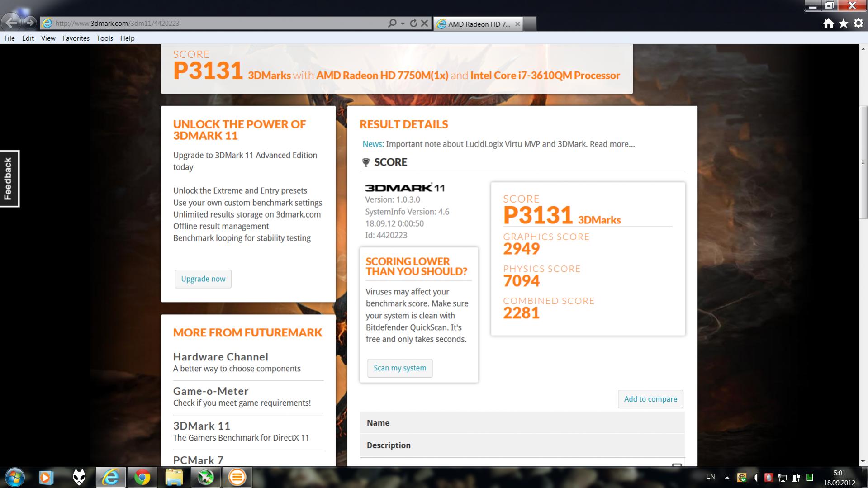Click the AMD Radeon HD 7750M(1x) text
Screen dimensions: 868x488
[x=382, y=76]
